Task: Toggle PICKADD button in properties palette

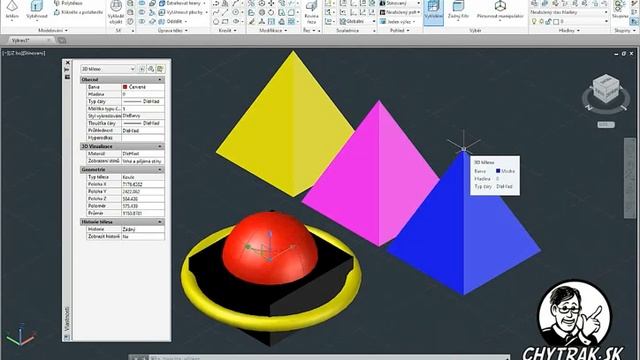Action: pos(142,69)
